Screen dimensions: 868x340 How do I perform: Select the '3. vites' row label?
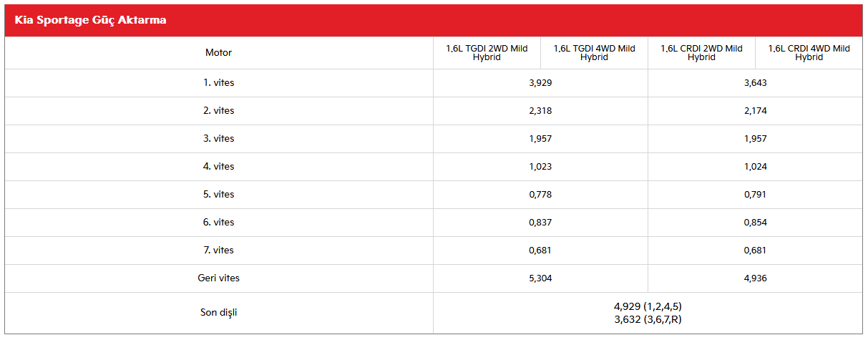pyautogui.click(x=218, y=139)
